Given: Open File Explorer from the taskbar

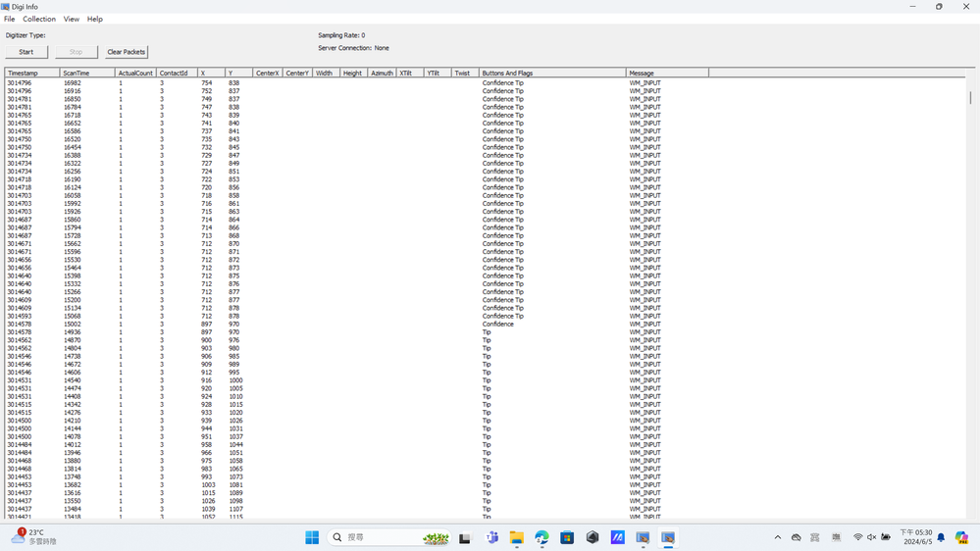Looking at the screenshot, I should tap(517, 537).
